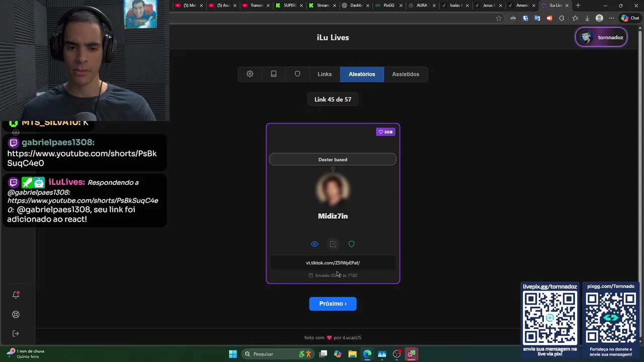
Task: Switch to the PixGG browser tab
Action: [x=388, y=6]
